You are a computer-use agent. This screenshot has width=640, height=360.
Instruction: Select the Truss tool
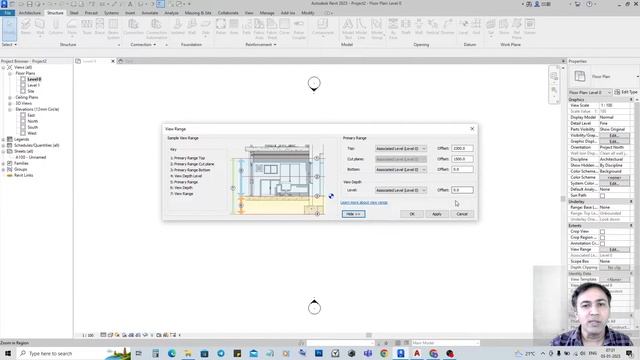tap(87, 27)
